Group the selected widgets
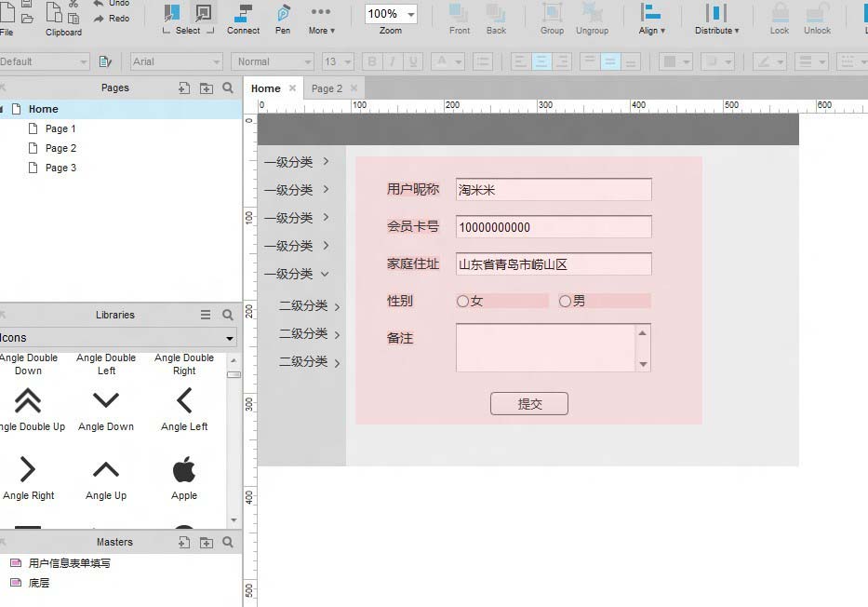The height and width of the screenshot is (607, 868). point(552,20)
